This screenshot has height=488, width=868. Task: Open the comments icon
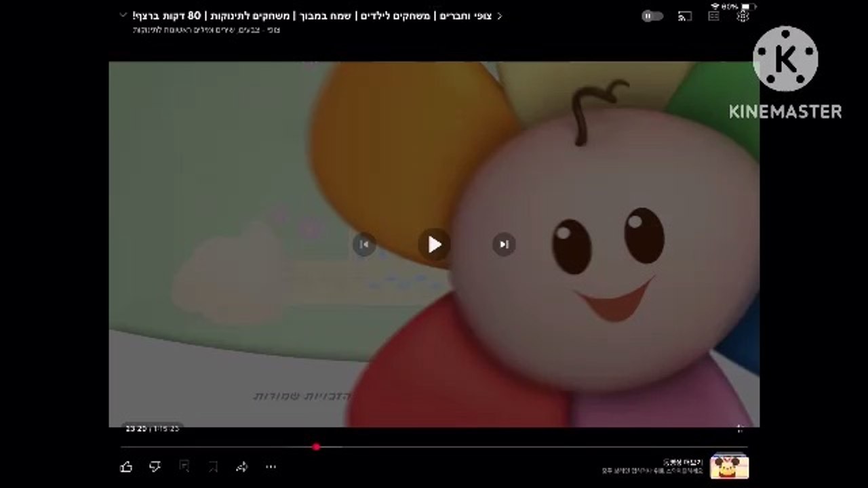coord(184,466)
